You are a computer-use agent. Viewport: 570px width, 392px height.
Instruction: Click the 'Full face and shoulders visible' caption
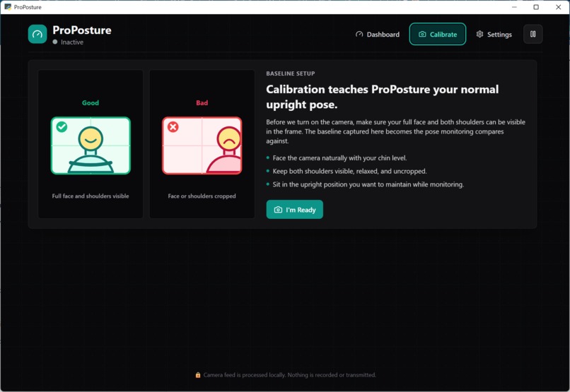point(91,196)
